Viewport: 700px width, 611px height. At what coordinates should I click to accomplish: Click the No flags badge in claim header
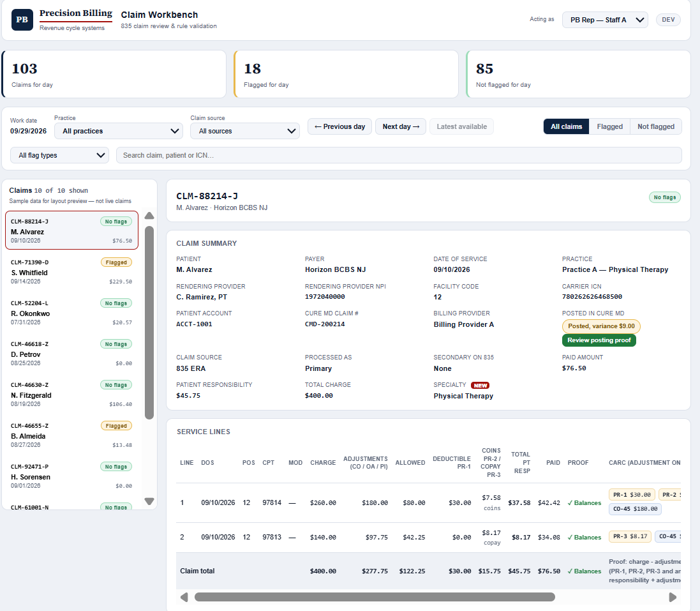click(664, 197)
